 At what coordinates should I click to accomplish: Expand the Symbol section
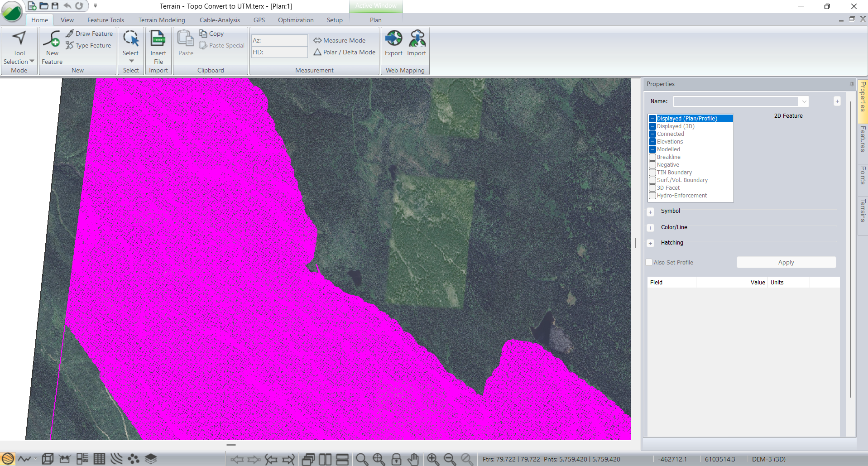click(651, 212)
